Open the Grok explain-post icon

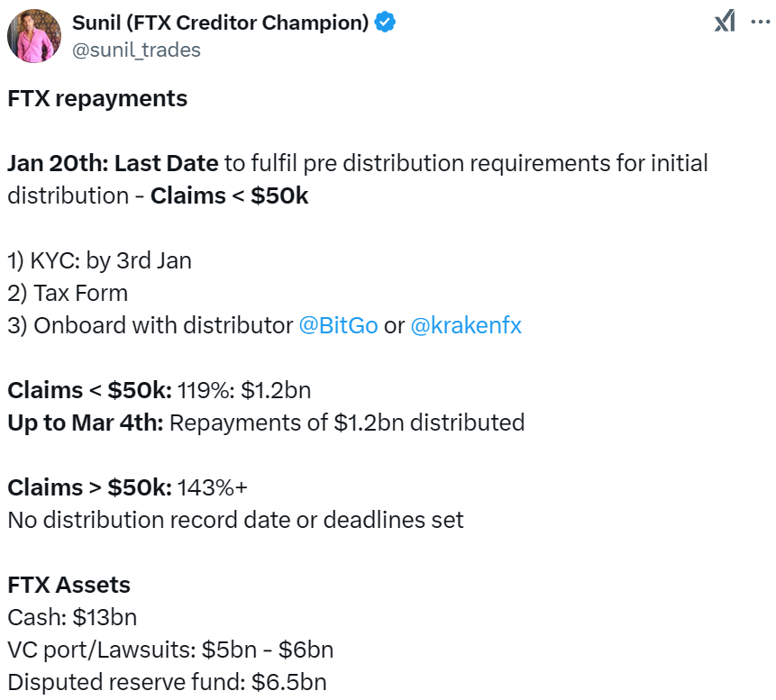(x=725, y=22)
